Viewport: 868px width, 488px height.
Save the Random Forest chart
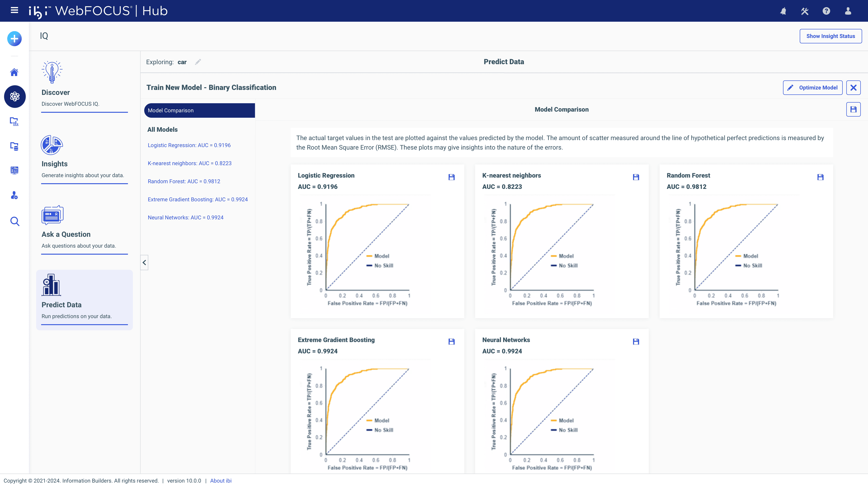[820, 177]
